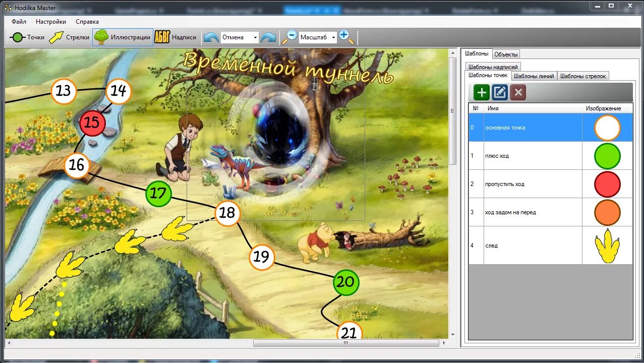Click the zoom out magnifier icon
Screen dimensions: 644x363
pyautogui.click(x=289, y=37)
